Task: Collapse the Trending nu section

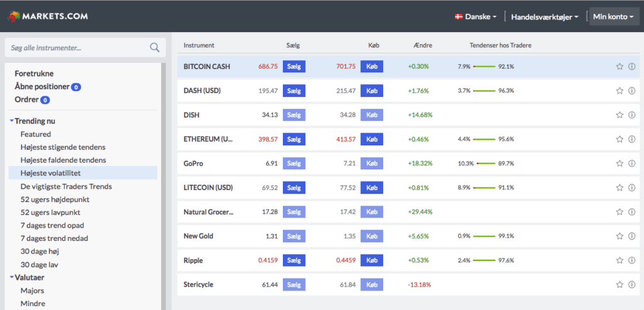Action: [33, 121]
